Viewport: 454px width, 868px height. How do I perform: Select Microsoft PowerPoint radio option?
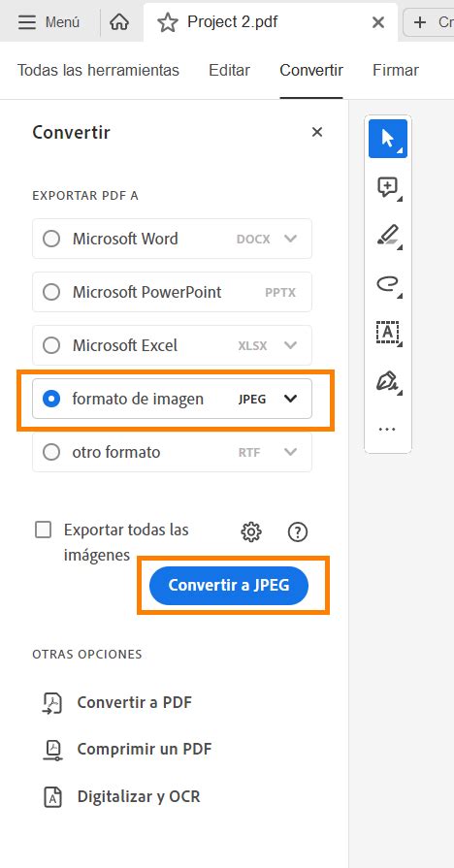(x=51, y=292)
